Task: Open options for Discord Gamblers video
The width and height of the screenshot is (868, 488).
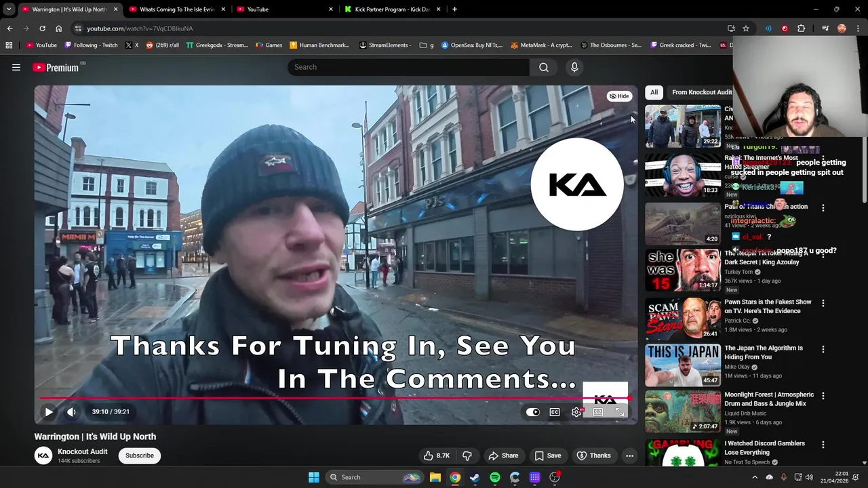Action: [823, 445]
